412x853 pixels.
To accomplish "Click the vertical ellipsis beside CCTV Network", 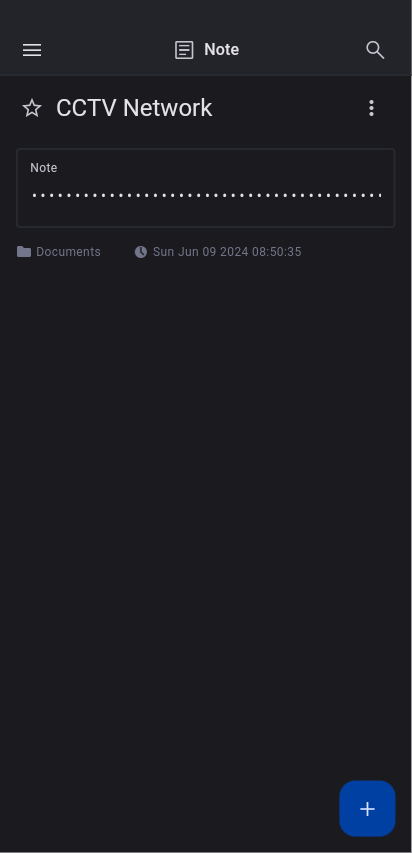I will (x=371, y=108).
